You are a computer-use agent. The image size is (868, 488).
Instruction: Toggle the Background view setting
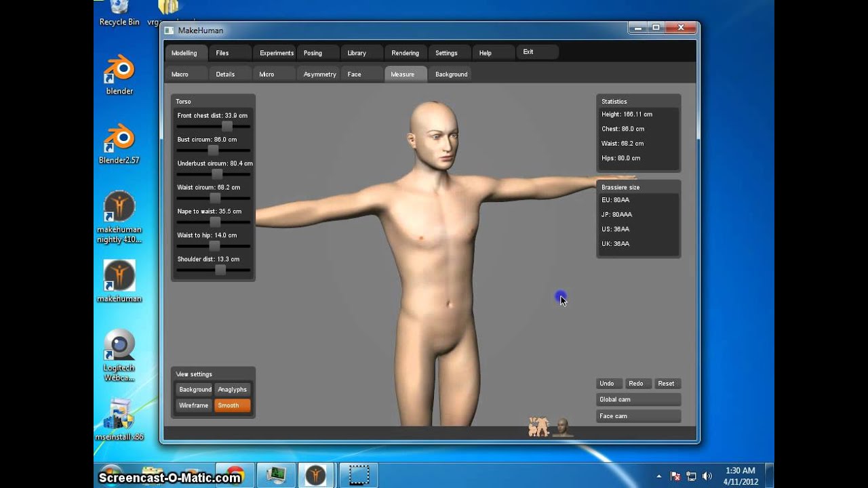195,390
